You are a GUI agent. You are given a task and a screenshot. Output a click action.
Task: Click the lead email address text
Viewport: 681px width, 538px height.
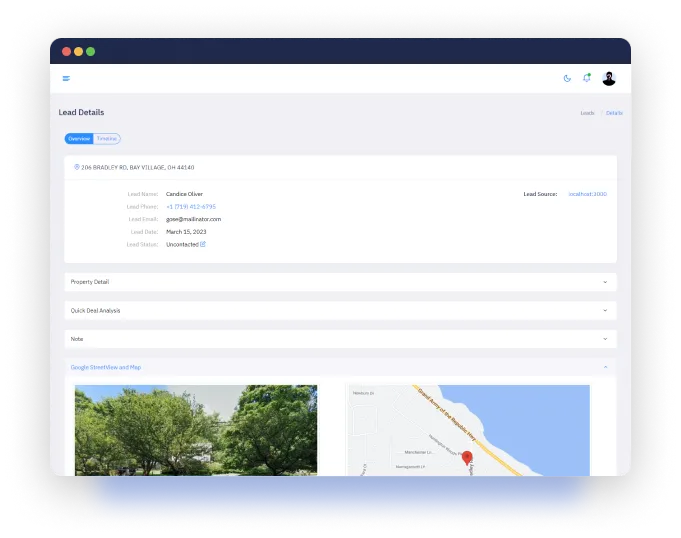[x=193, y=219]
